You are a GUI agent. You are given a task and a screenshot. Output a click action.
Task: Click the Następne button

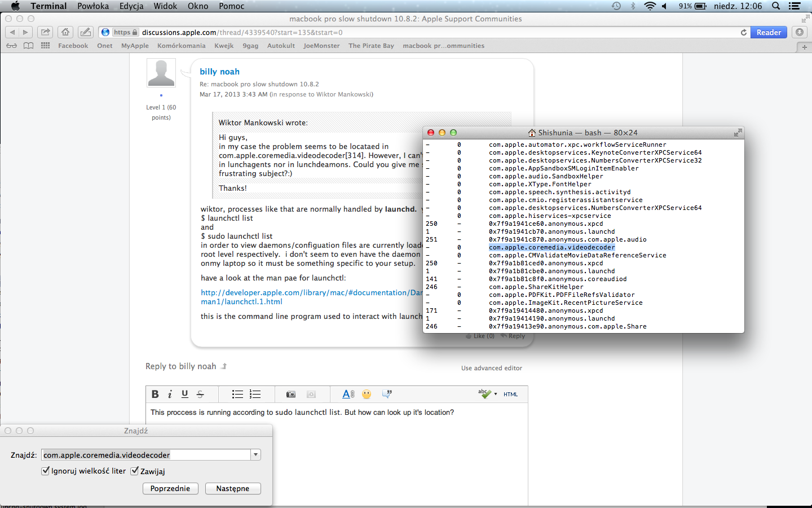[x=233, y=489]
